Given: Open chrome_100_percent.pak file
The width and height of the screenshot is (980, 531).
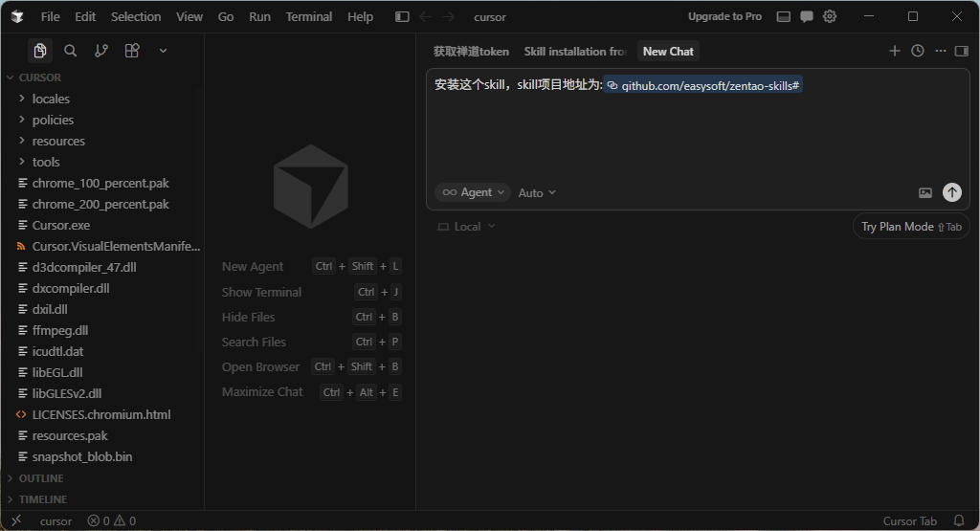Looking at the screenshot, I should point(101,183).
